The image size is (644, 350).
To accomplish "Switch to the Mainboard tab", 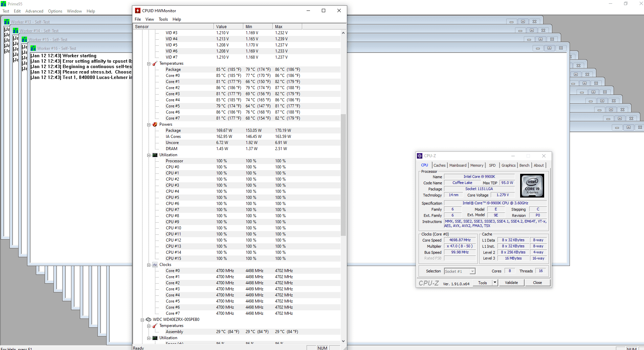I will click(x=458, y=165).
